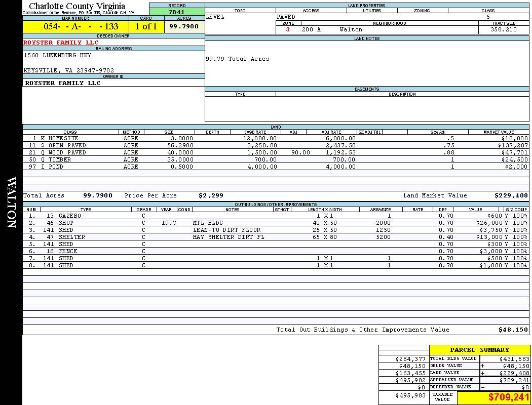Screen dimensions: 532x405
Task: Click the green record number 7841
Action: click(176, 12)
